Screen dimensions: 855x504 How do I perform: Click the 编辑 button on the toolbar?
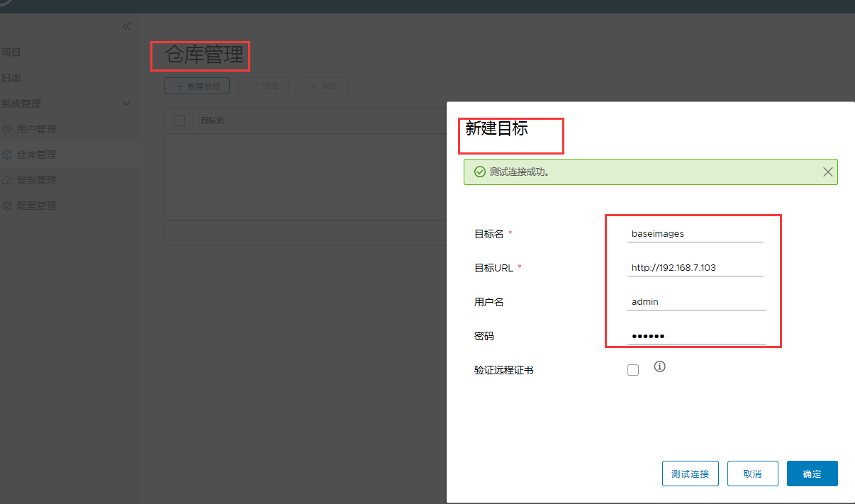(264, 86)
